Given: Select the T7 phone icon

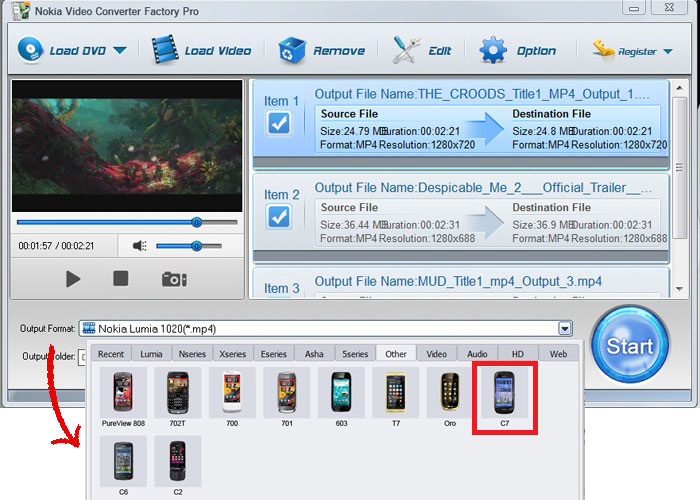Looking at the screenshot, I should pos(396,392).
